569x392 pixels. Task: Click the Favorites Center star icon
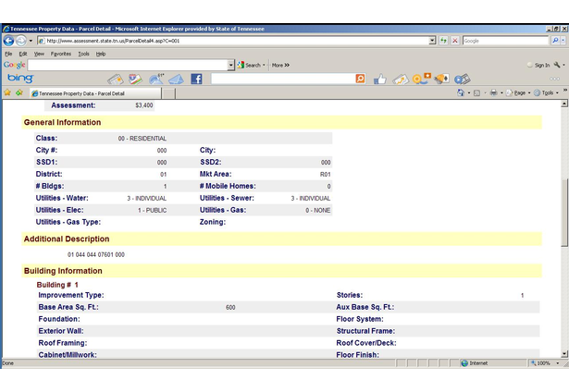(x=7, y=92)
